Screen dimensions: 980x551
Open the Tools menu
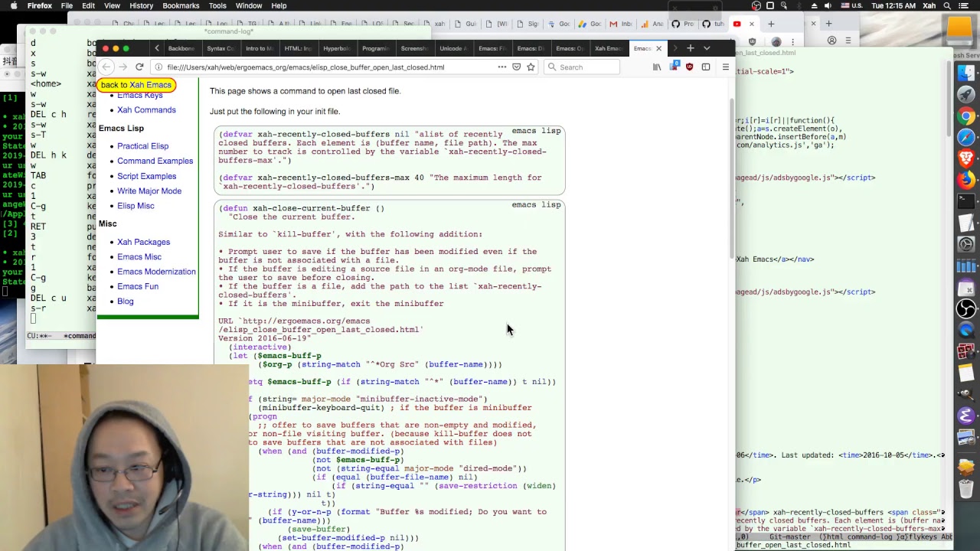[217, 6]
